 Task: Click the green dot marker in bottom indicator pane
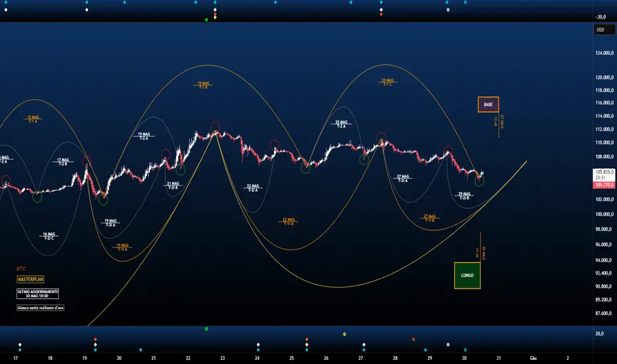click(207, 328)
